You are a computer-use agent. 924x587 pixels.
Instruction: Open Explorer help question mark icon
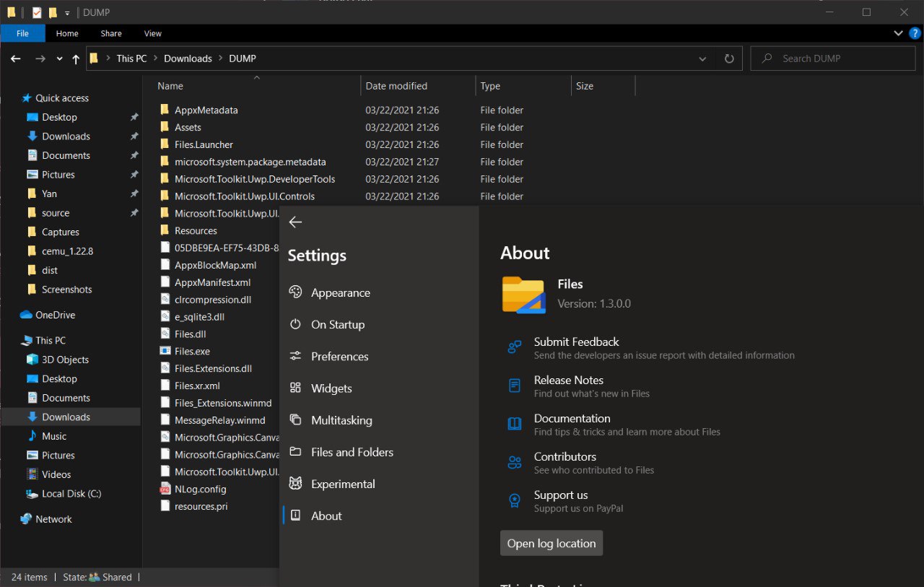click(915, 33)
